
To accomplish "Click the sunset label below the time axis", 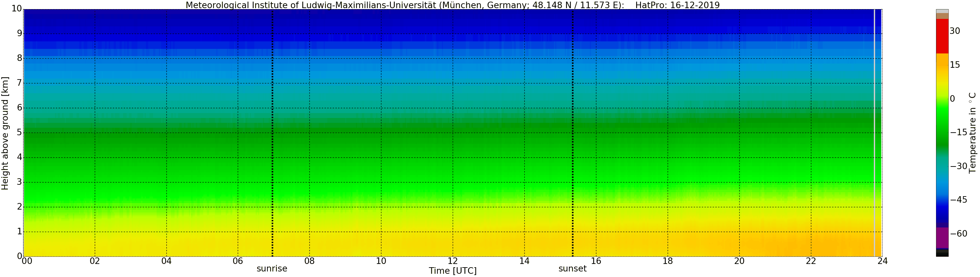I will [x=572, y=269].
